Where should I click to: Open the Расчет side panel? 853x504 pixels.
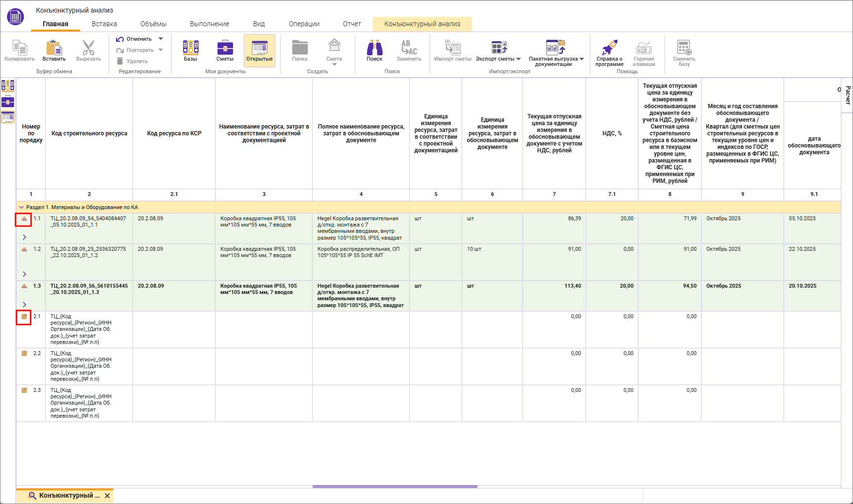click(x=848, y=95)
